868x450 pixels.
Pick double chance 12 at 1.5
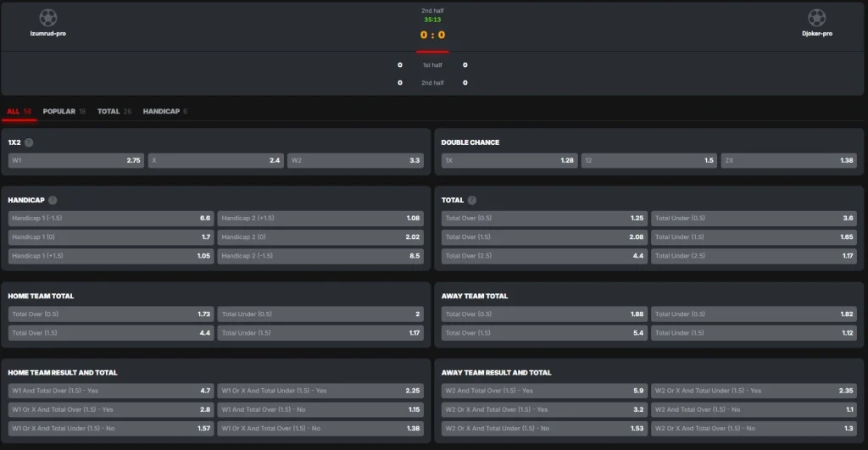[648, 160]
